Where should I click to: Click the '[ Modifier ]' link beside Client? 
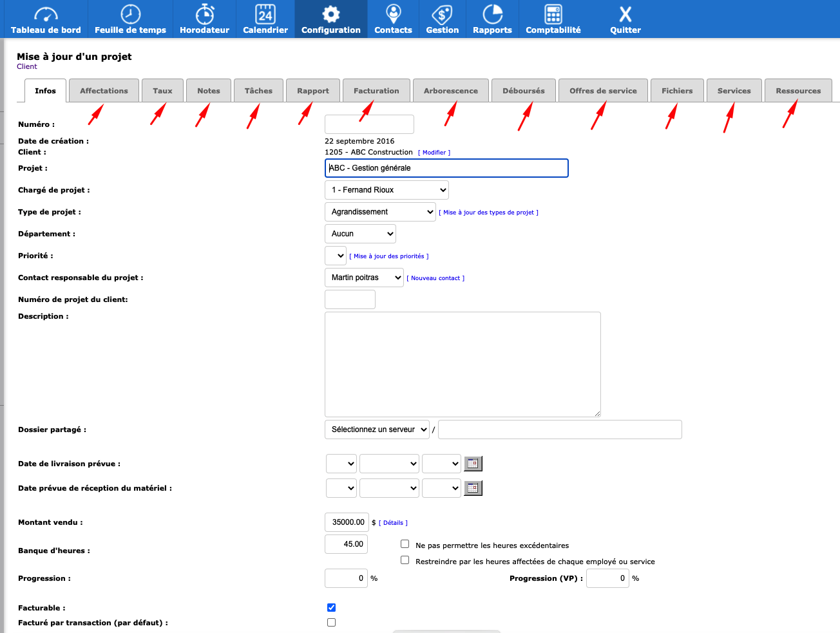point(434,152)
